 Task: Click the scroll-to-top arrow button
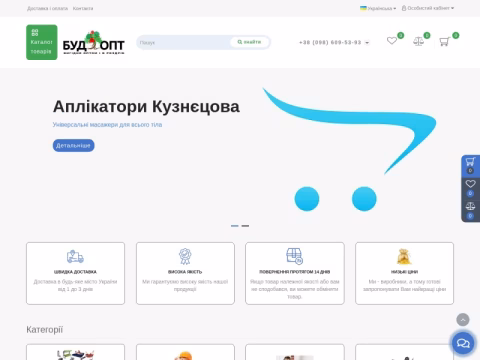tap(463, 320)
